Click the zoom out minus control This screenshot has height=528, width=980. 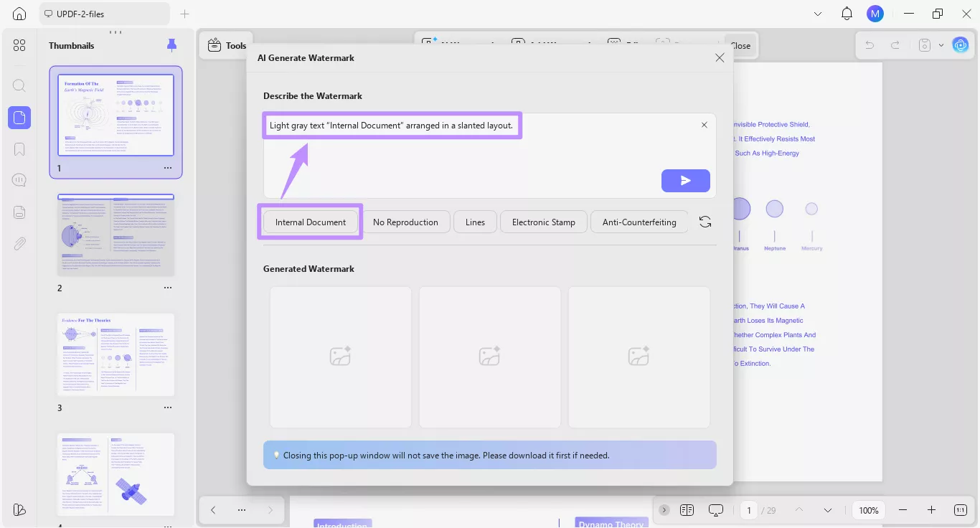click(903, 510)
